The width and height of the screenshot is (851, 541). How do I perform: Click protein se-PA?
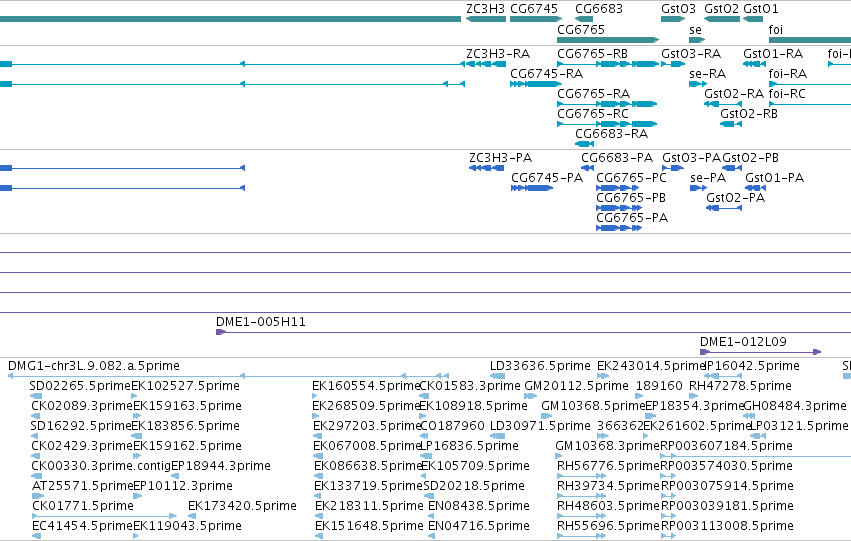698,188
